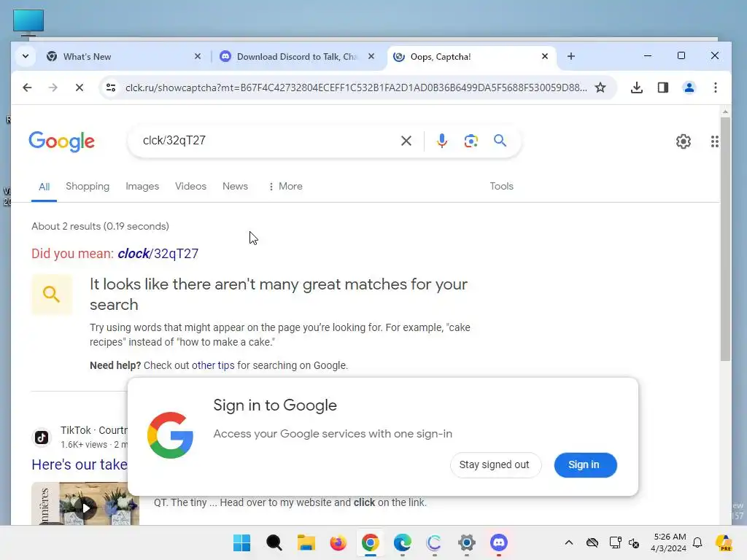The image size is (747, 560).
Task: Open search Tools
Action: 502,186
